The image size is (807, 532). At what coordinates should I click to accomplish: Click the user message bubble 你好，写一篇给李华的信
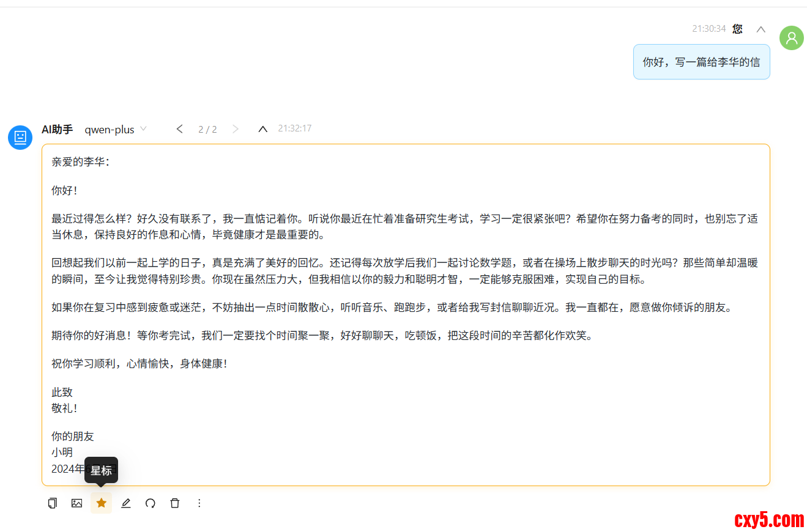tap(702, 62)
